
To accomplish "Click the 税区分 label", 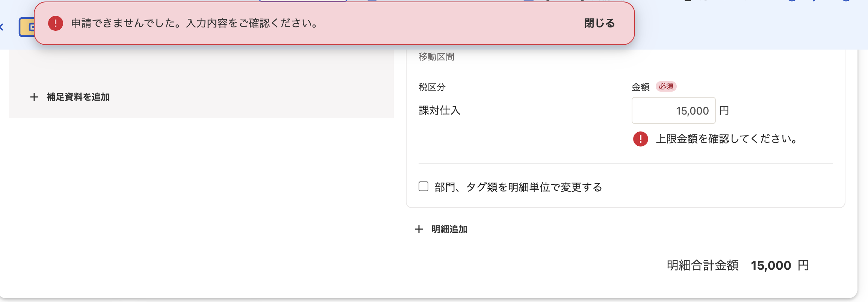I will tap(432, 87).
